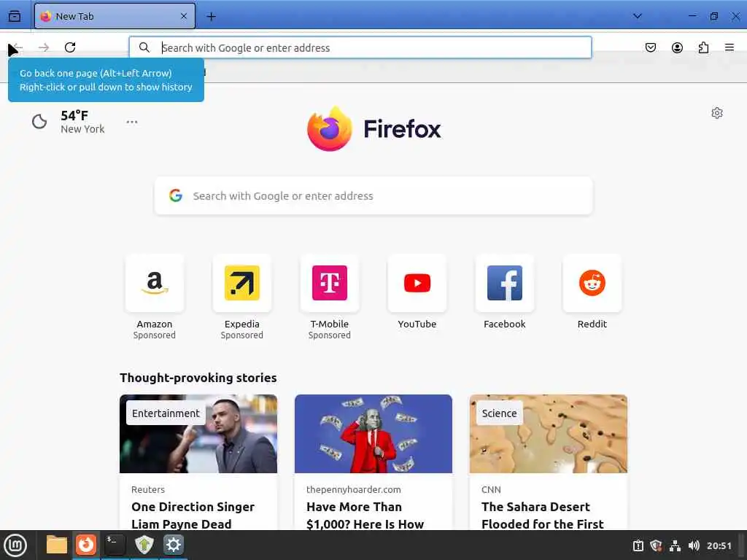Open 54°F New York weather details
747x560 pixels.
click(x=82, y=122)
